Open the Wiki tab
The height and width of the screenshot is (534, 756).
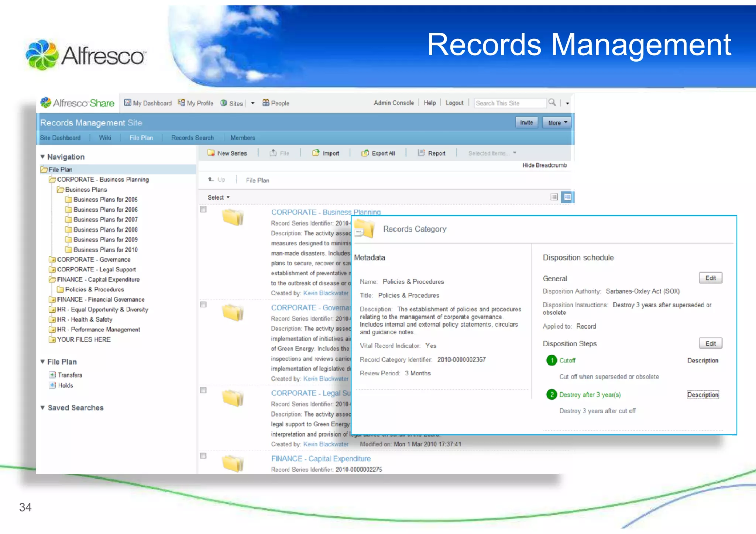pos(105,138)
